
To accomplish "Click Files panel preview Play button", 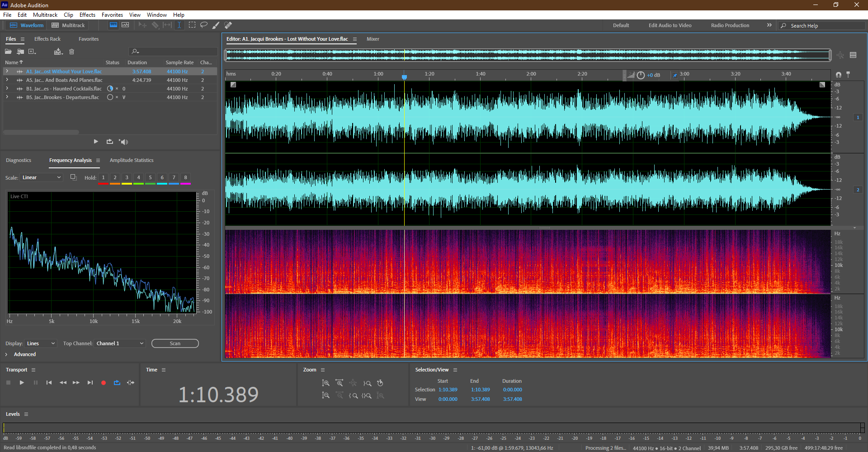I will pos(96,142).
